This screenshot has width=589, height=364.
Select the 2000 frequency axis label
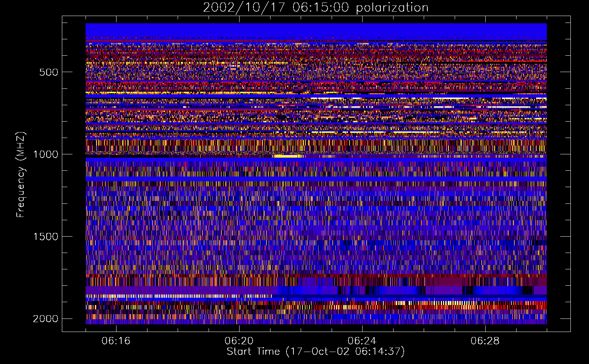click(x=46, y=319)
